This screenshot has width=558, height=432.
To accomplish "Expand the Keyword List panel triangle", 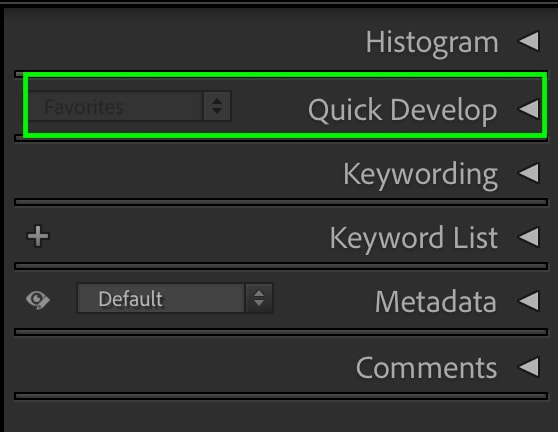I will click(529, 237).
